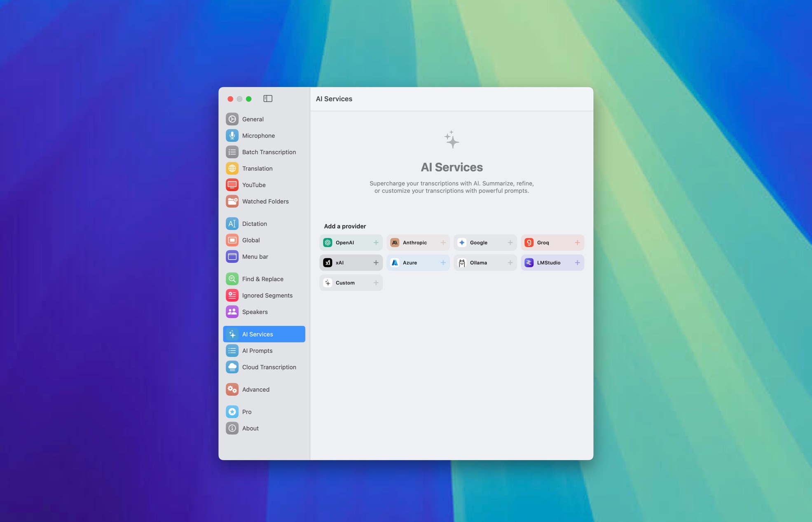The width and height of the screenshot is (812, 522).
Task: Add a Custom AI provider
Action: (x=376, y=282)
